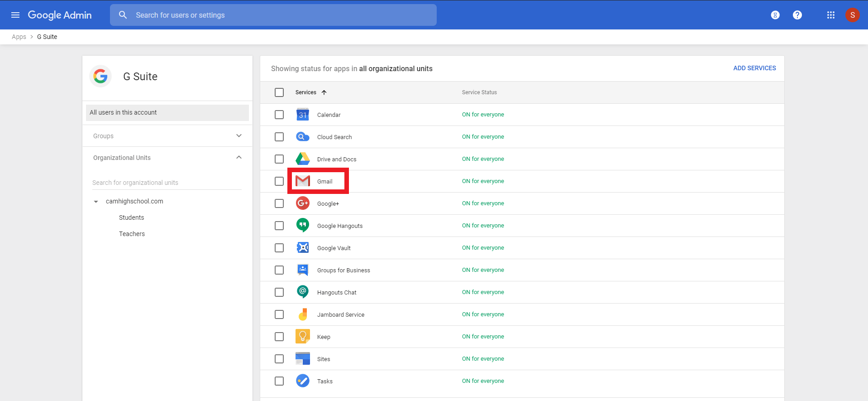Click ON for everyone status for Sites
Viewport: 868px width, 401px height.
[x=483, y=359]
